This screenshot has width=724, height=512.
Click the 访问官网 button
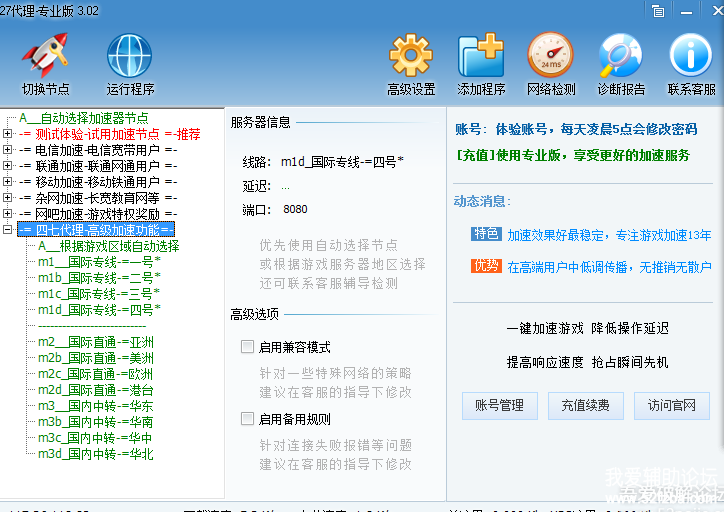pyautogui.click(x=671, y=406)
